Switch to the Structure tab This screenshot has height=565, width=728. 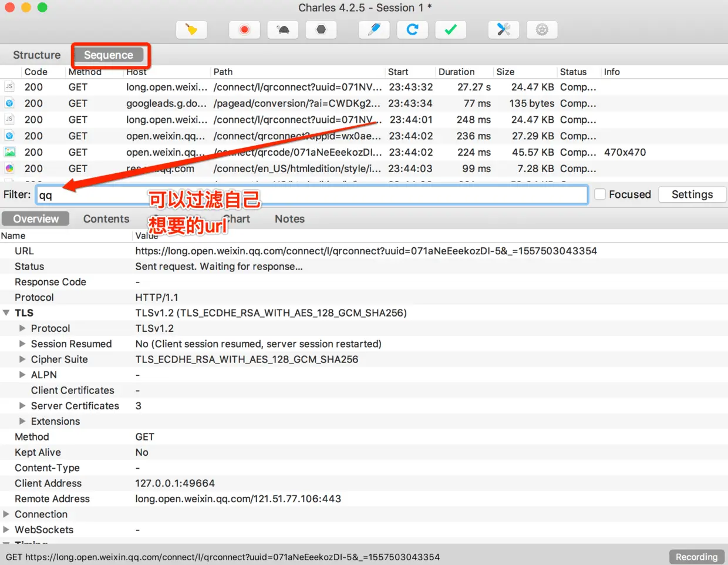[x=36, y=55]
